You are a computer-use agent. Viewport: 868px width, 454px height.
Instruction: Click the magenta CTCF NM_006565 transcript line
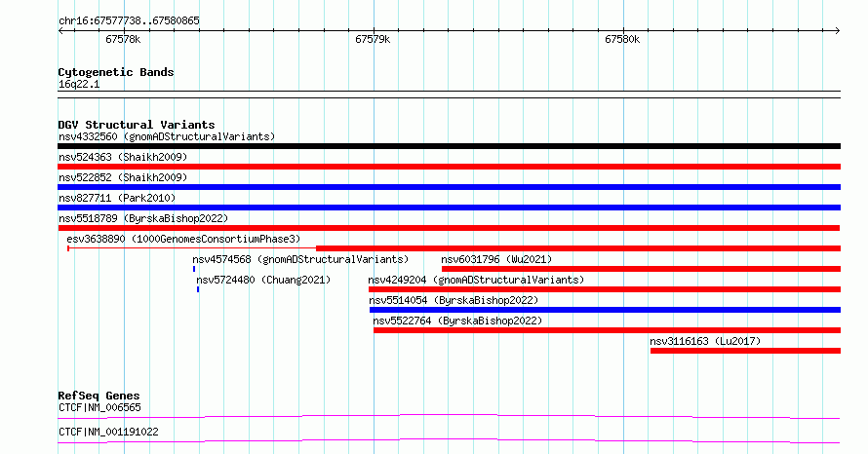click(x=449, y=416)
